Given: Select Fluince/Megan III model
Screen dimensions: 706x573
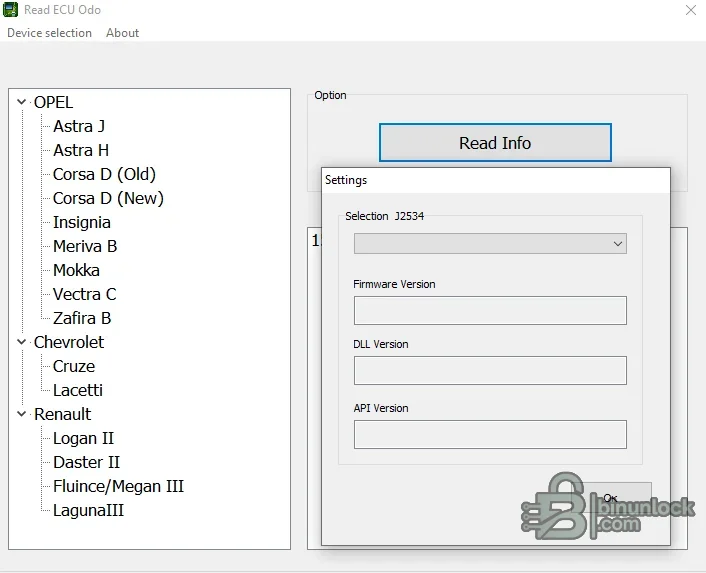Looking at the screenshot, I should (x=118, y=486).
